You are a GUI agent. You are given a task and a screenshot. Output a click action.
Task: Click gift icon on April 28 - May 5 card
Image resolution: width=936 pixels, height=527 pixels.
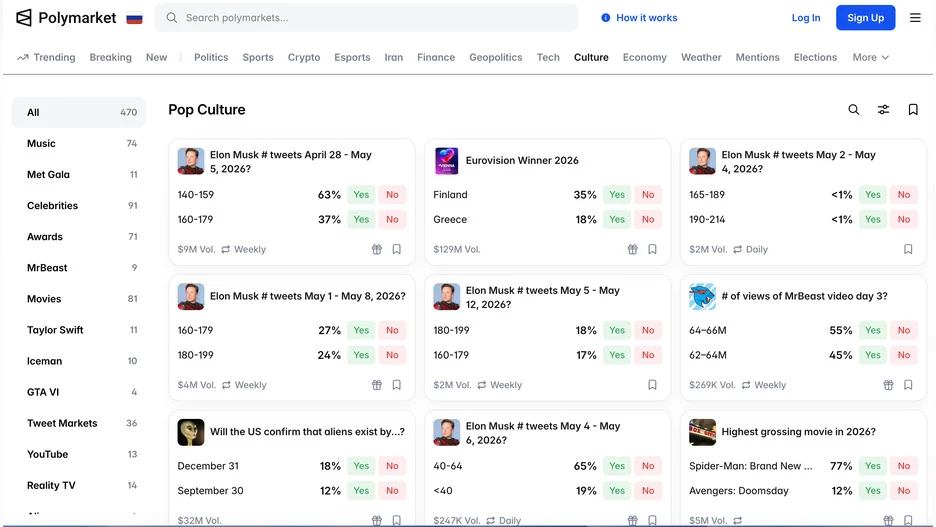tap(377, 249)
